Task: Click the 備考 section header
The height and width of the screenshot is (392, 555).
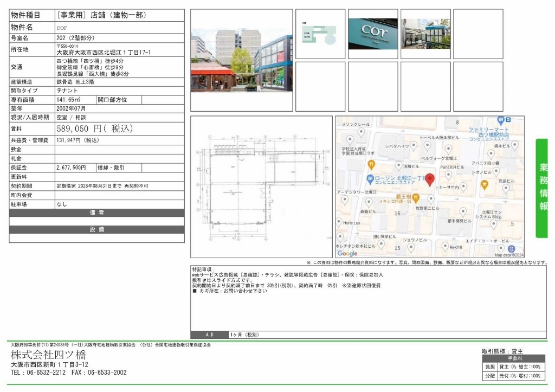Action: click(96, 213)
